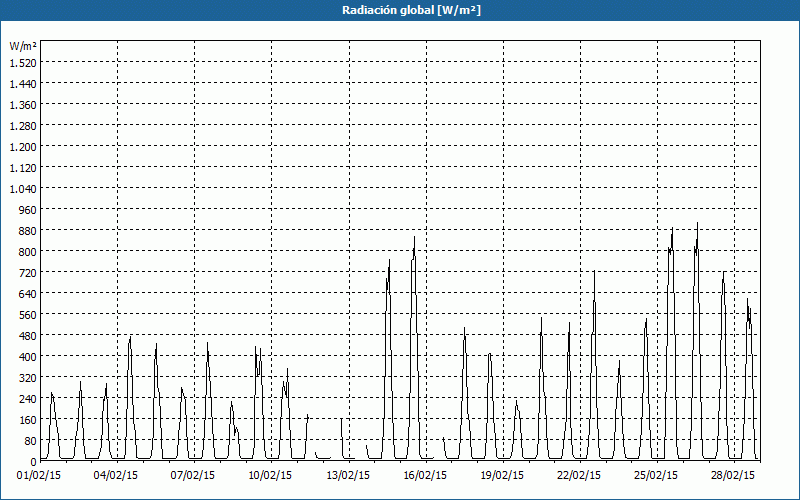The height and width of the screenshot is (500, 800).
Task: Click the 16/02/15 date label
Action: click(425, 476)
